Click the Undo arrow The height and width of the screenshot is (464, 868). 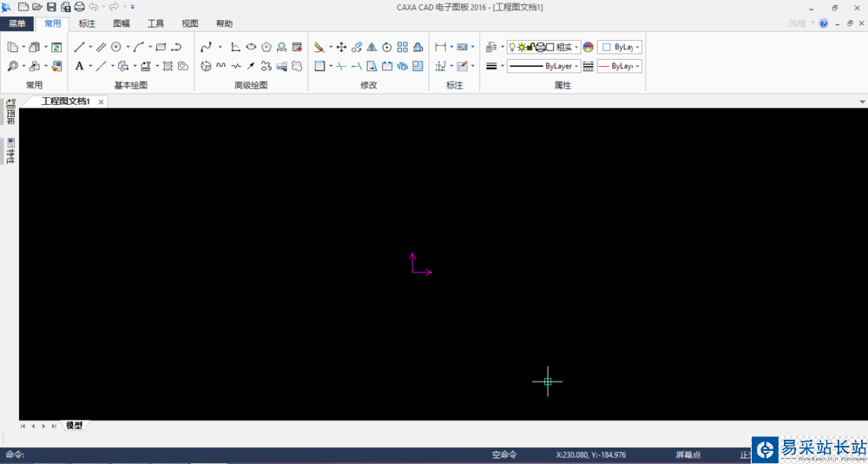94,7
